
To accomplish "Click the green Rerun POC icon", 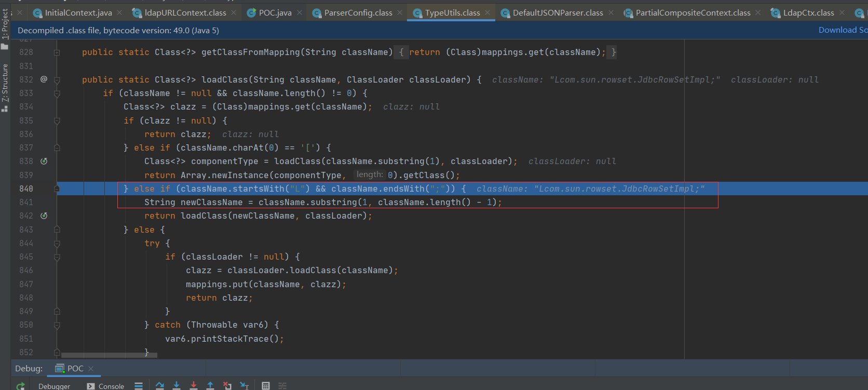I will pos(21,386).
